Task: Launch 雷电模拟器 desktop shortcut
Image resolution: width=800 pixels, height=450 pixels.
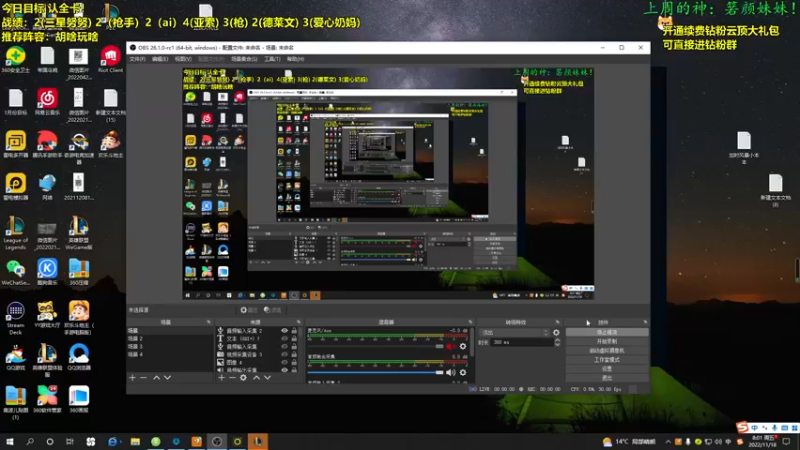Action: click(x=15, y=186)
